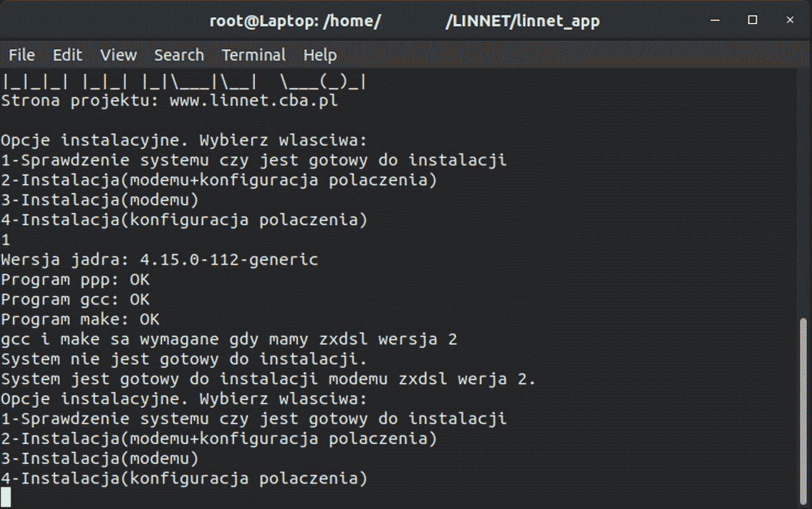
Task: Click the "System nie jest gotowy" message
Action: (184, 359)
